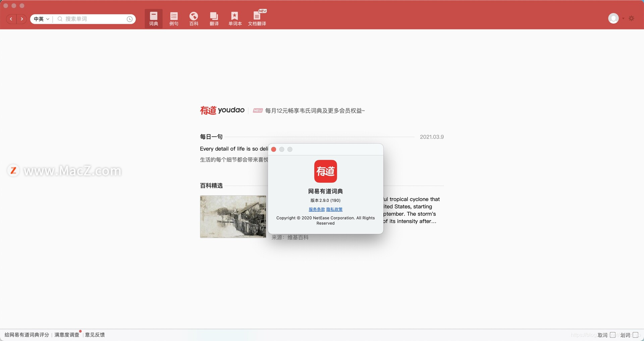Open 服务条款 terms of service link
This screenshot has height=341, width=644.
317,209
